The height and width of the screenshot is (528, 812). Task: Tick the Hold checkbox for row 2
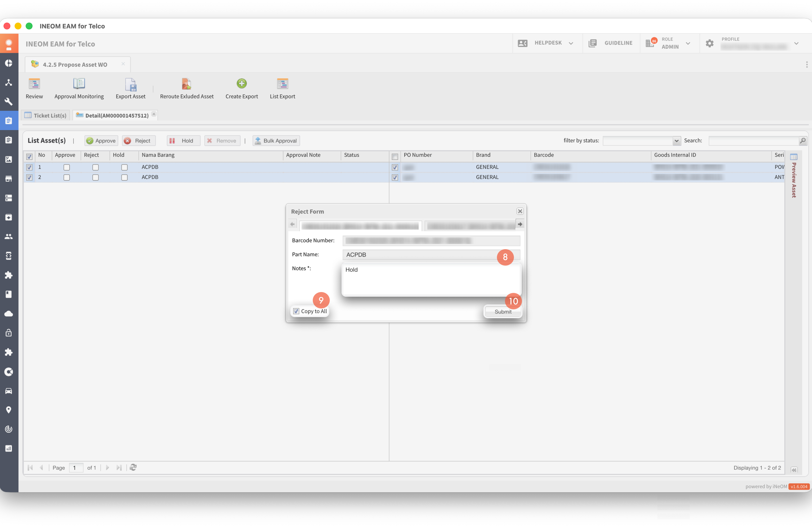125,177
